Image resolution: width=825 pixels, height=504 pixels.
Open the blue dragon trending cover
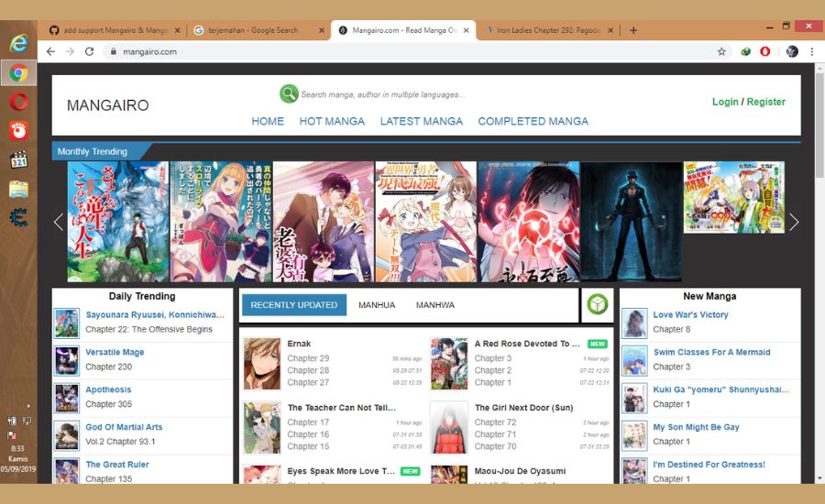118,222
